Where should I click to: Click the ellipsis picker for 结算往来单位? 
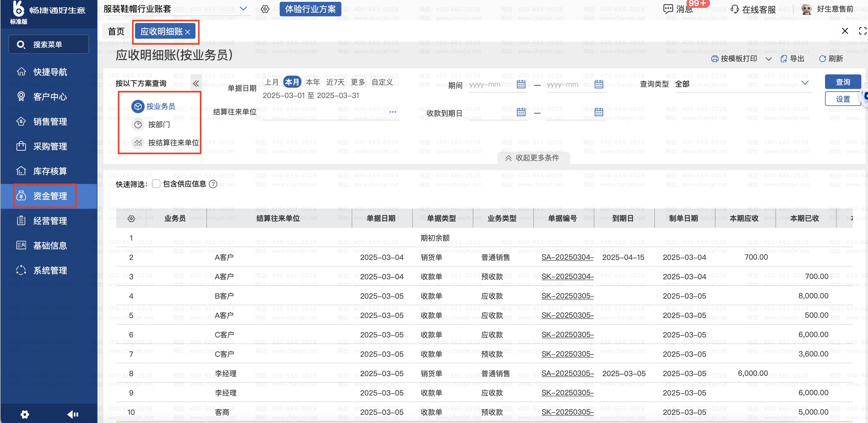coord(393,112)
